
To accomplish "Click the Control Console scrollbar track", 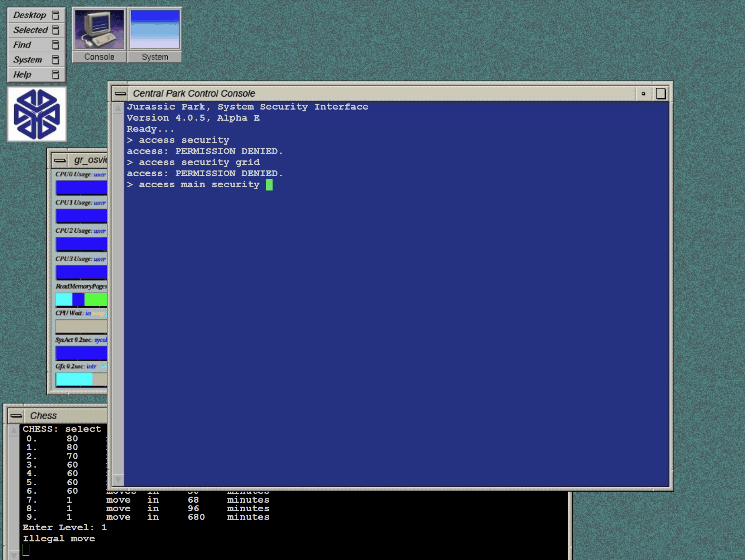I will [x=118, y=294].
